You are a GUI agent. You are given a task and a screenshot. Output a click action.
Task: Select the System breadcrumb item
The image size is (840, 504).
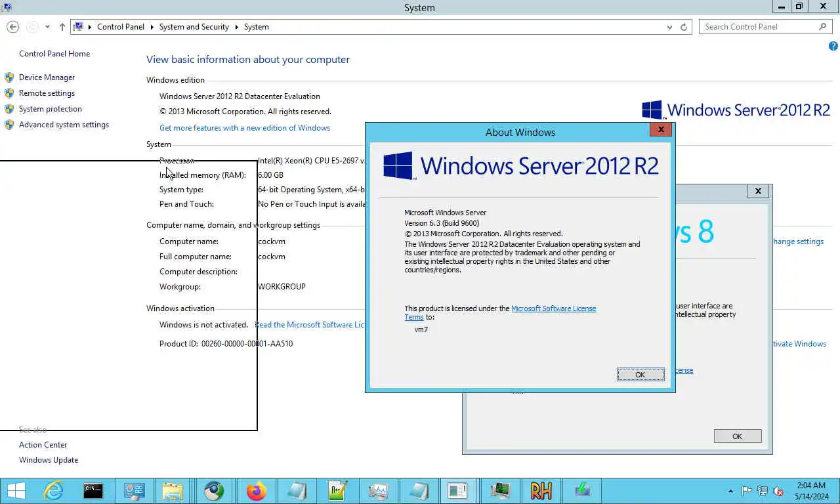pyautogui.click(x=257, y=27)
